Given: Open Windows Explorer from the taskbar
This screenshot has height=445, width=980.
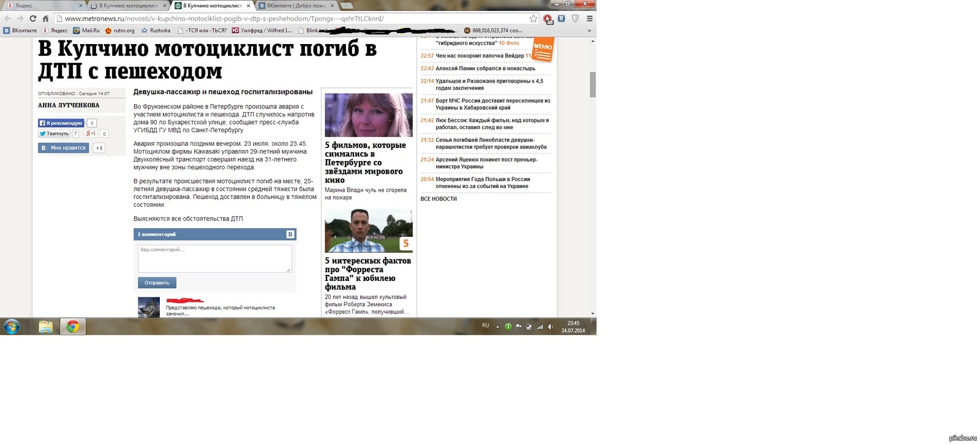Looking at the screenshot, I should coord(46,327).
